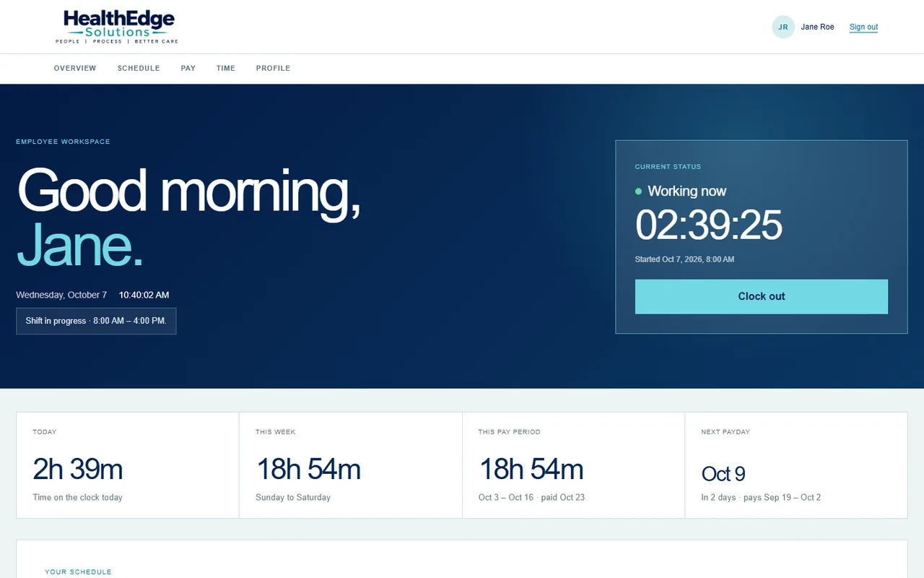Open the Overview tab
This screenshot has height=578, width=924.
pyautogui.click(x=75, y=68)
